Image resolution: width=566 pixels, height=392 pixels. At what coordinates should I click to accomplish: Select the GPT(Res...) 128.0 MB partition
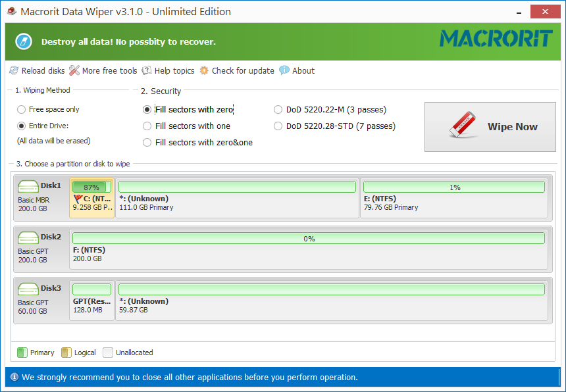91,301
